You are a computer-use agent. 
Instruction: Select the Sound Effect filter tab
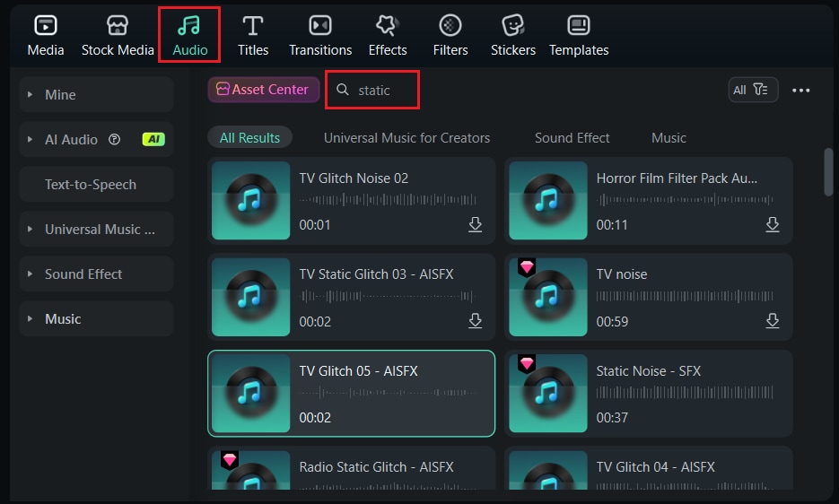click(x=572, y=138)
